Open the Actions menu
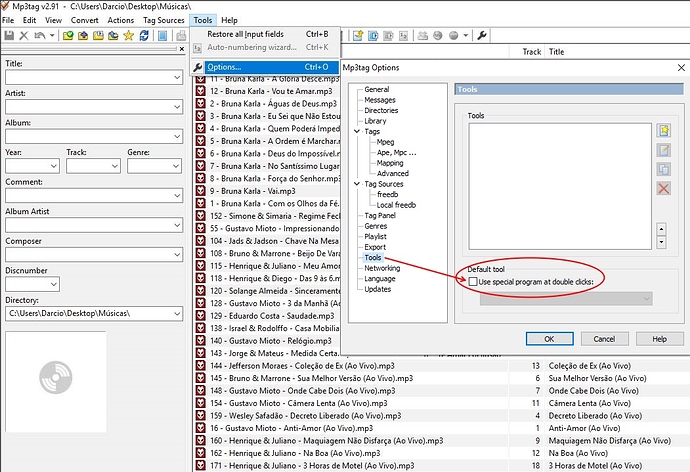This screenshot has height=472, width=690. pyautogui.click(x=121, y=20)
